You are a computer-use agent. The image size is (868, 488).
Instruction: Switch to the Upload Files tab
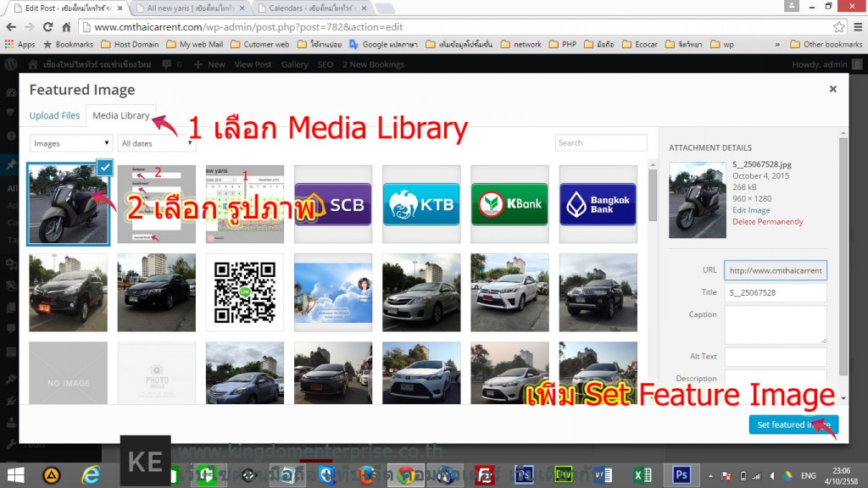[54, 115]
